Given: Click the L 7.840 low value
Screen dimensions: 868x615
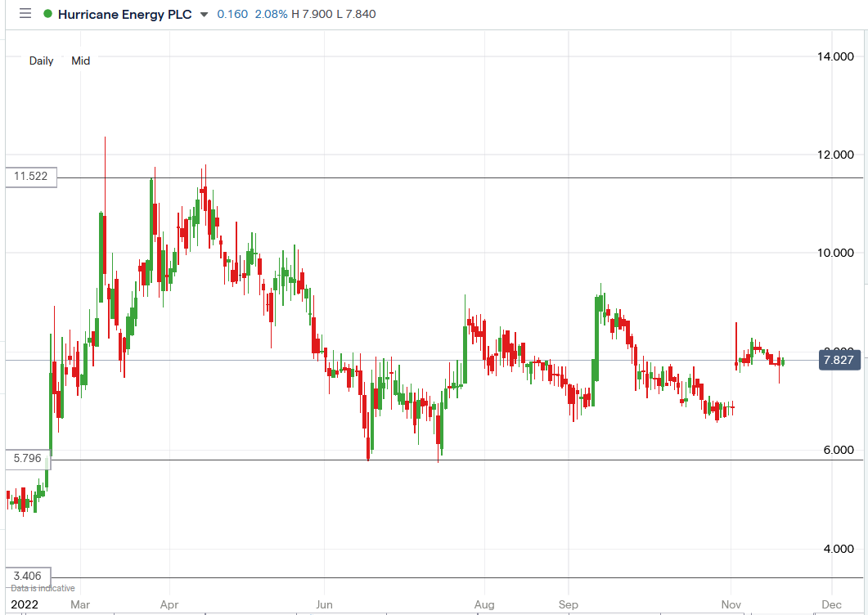Looking at the screenshot, I should [x=356, y=15].
